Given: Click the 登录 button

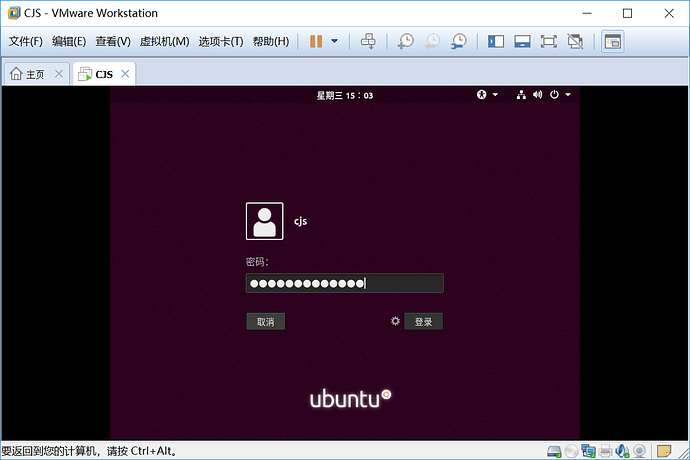Looking at the screenshot, I should (423, 322).
